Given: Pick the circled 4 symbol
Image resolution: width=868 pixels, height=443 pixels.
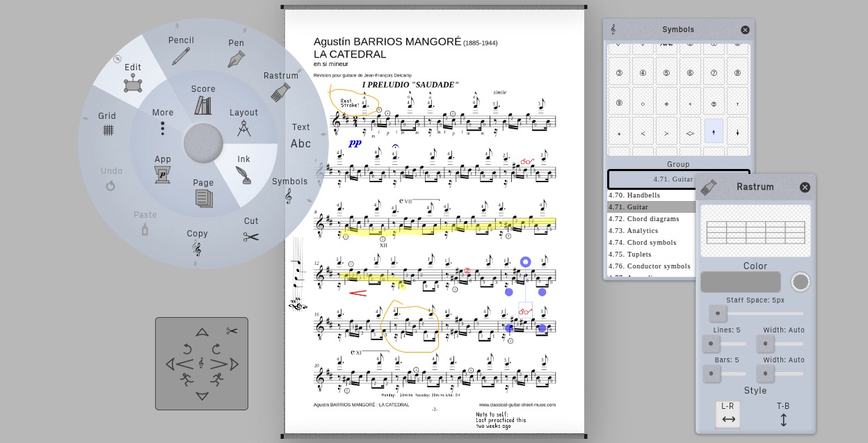Looking at the screenshot, I should coord(643,72).
